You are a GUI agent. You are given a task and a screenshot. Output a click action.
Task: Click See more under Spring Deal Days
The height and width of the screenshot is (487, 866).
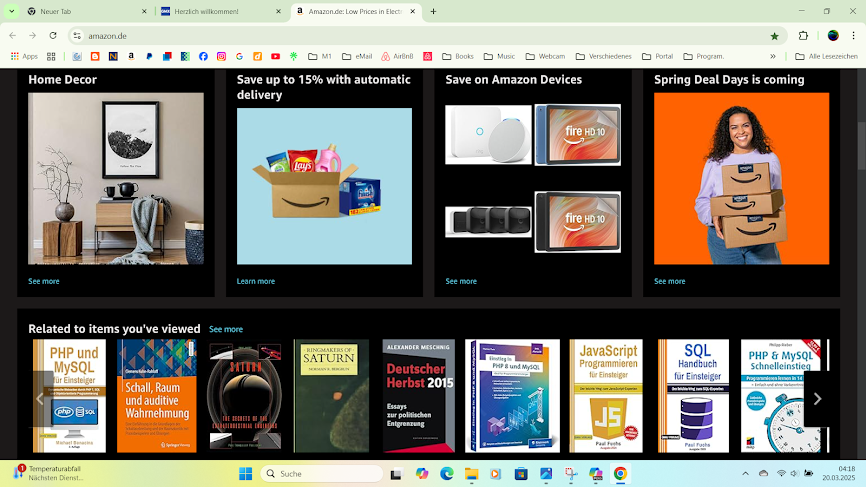pos(669,281)
